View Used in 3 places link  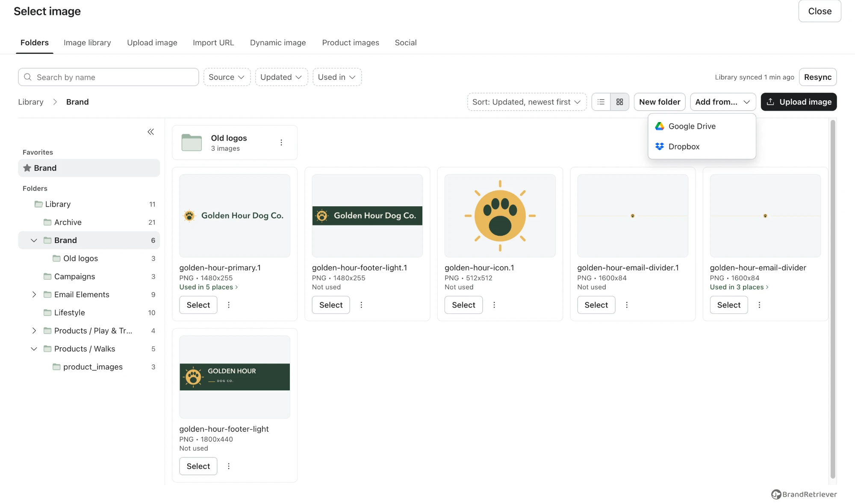point(739,287)
